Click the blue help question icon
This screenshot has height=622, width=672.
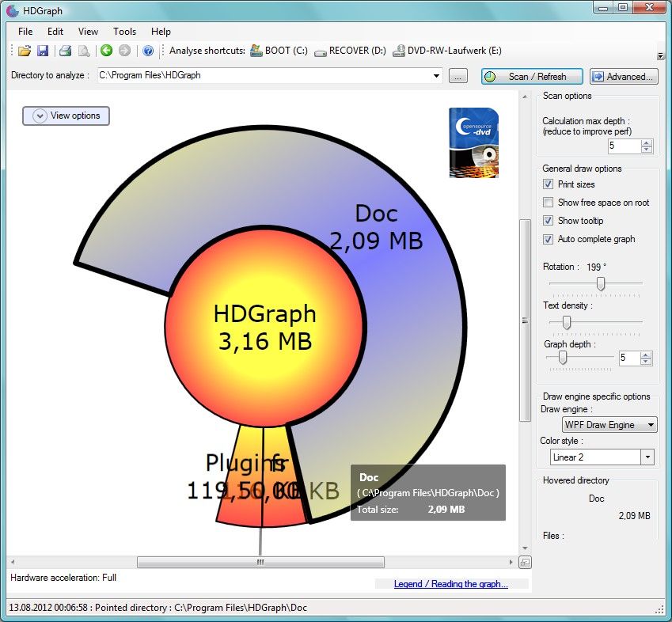click(148, 51)
